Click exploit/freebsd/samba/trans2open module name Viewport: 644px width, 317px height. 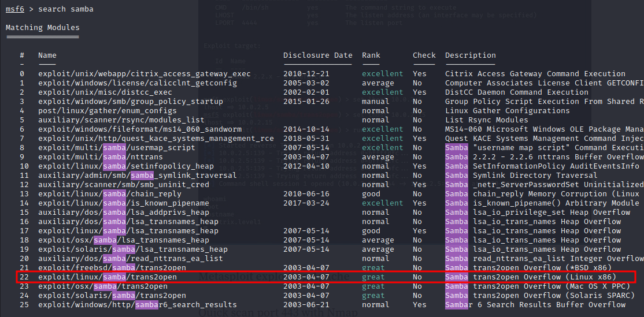click(x=112, y=268)
